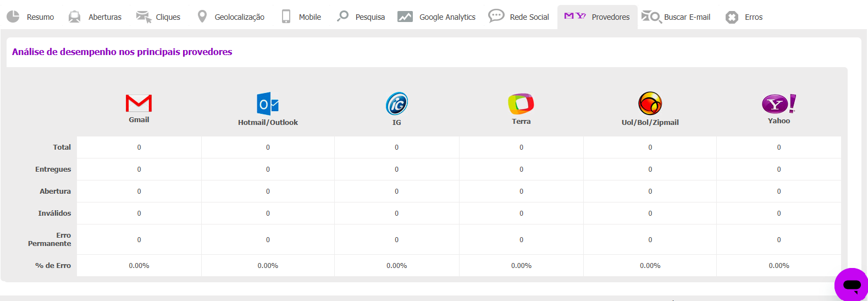
Task: Click the Resumo pie chart icon
Action: click(x=13, y=17)
